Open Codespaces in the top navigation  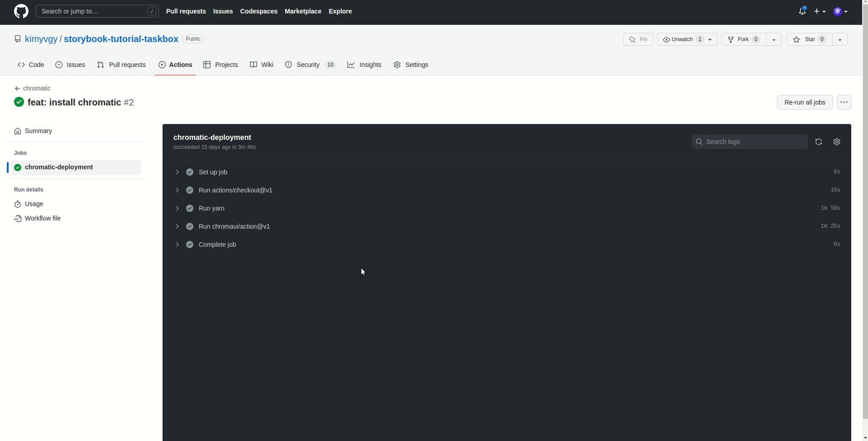tap(259, 11)
